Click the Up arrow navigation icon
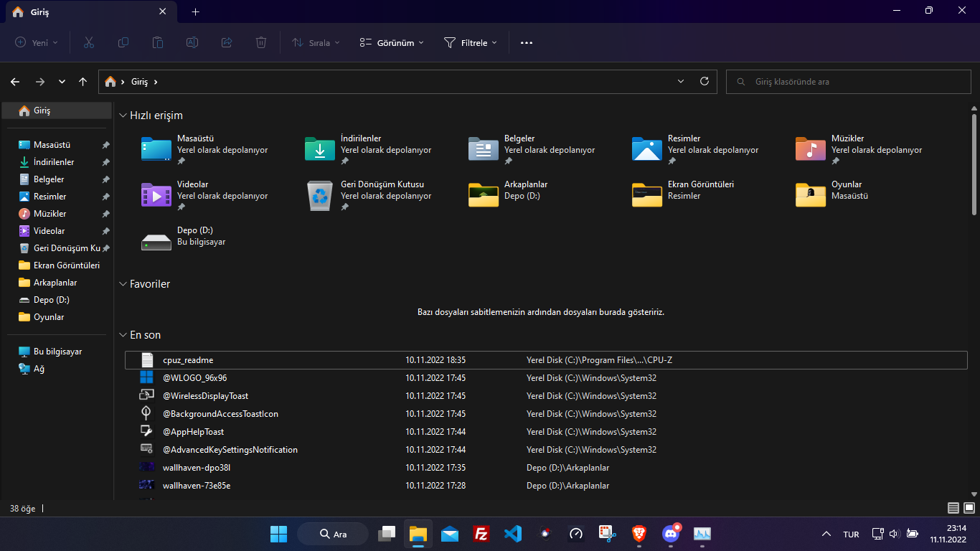 tap(83, 82)
